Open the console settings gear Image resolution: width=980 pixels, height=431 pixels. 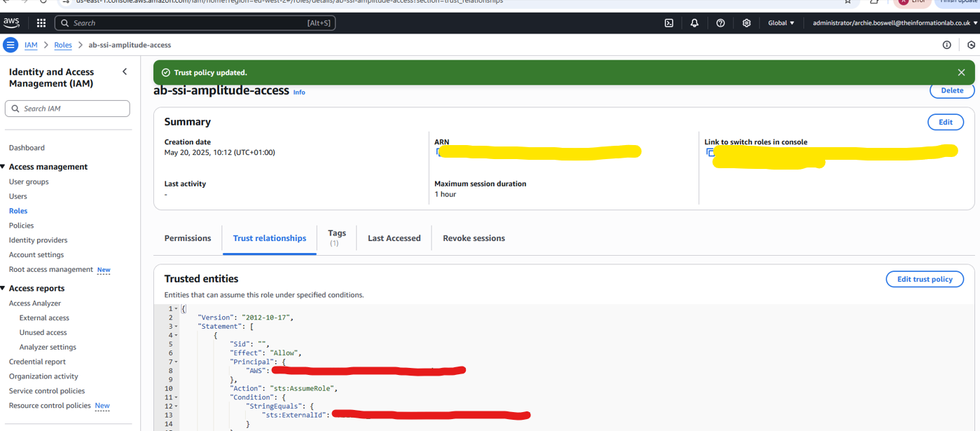[x=746, y=23]
